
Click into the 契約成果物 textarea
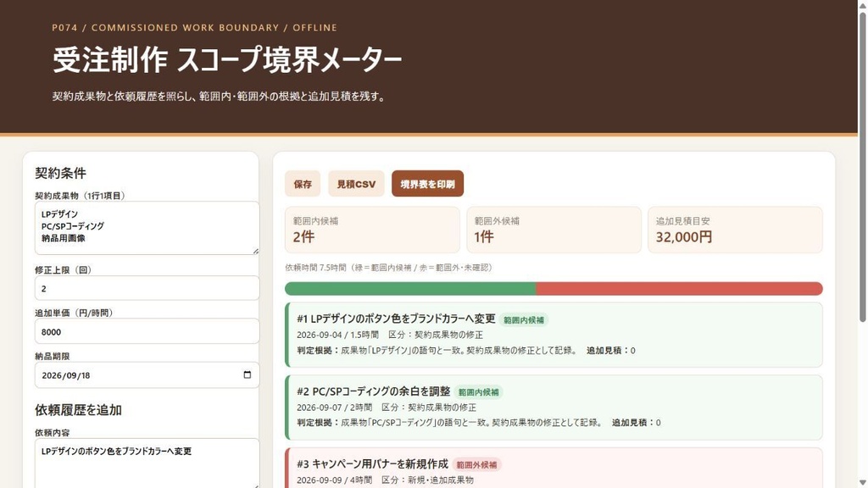pyautogui.click(x=147, y=228)
